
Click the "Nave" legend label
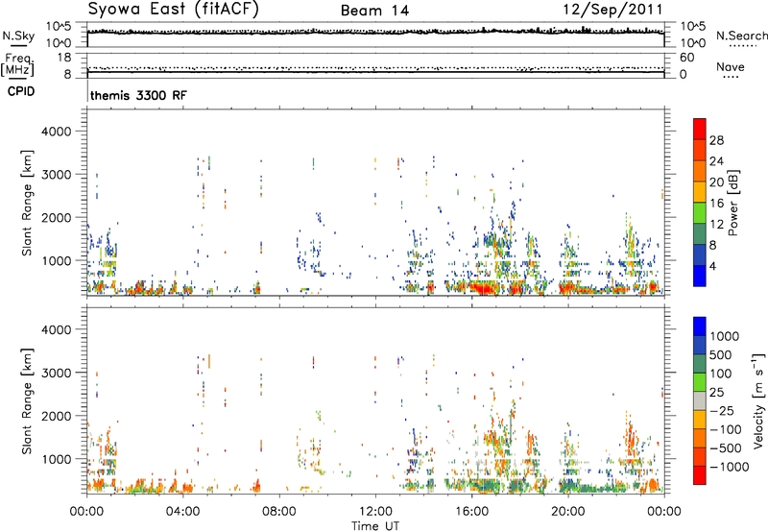(731, 67)
